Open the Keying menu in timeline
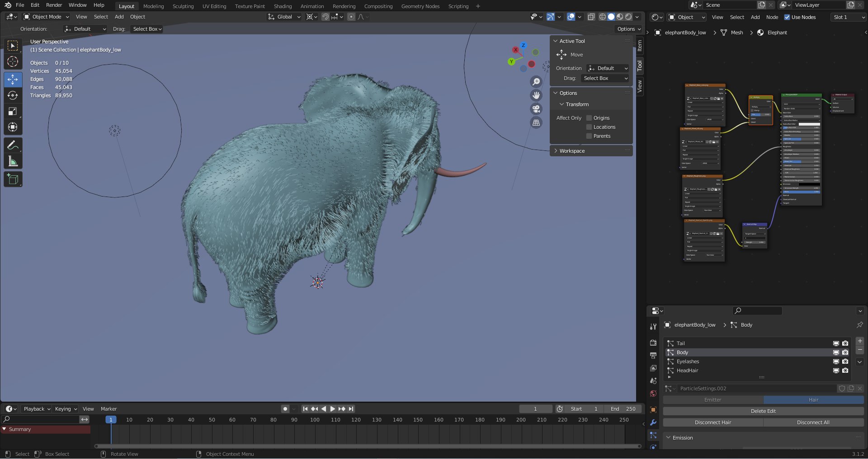The image size is (868, 459). point(66,409)
